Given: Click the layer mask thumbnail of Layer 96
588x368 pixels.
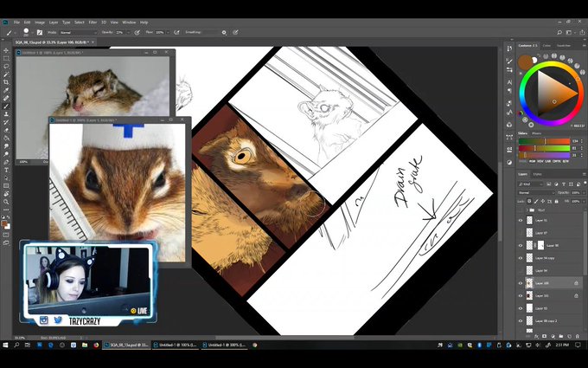Looking at the screenshot, I should click(540, 246).
